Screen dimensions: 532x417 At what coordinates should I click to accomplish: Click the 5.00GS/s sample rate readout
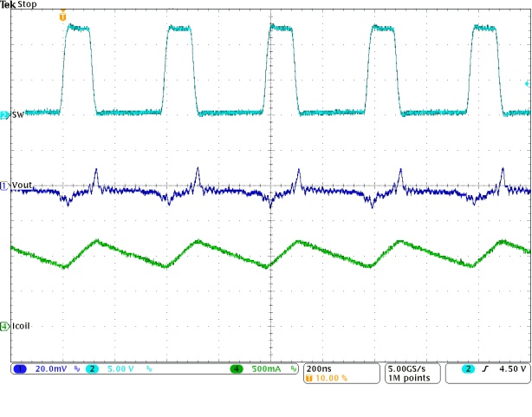[412, 368]
